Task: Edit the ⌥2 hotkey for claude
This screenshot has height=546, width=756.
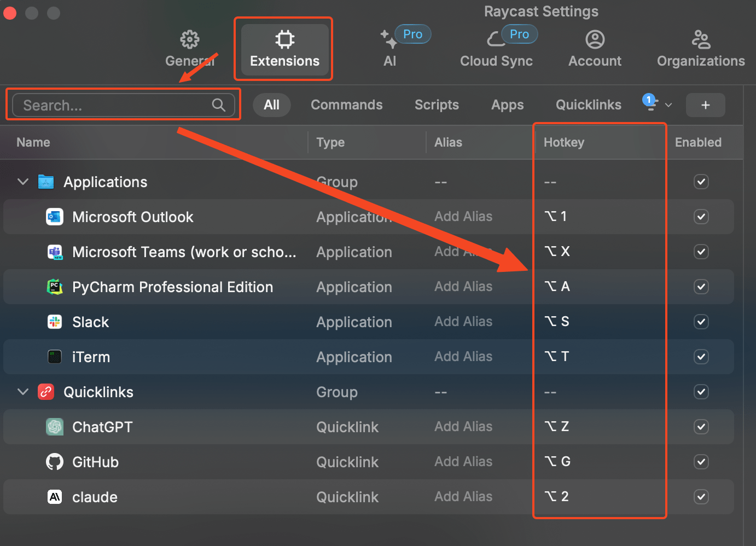Action: [556, 497]
